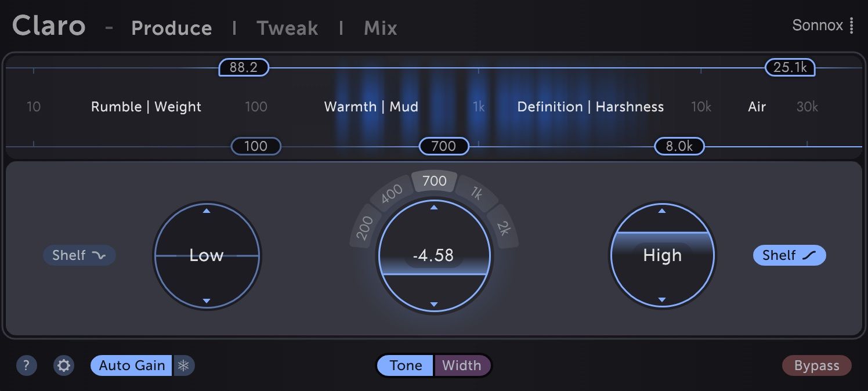Click the up arrow on the mid dial
This screenshot has height=391, width=868.
(434, 208)
